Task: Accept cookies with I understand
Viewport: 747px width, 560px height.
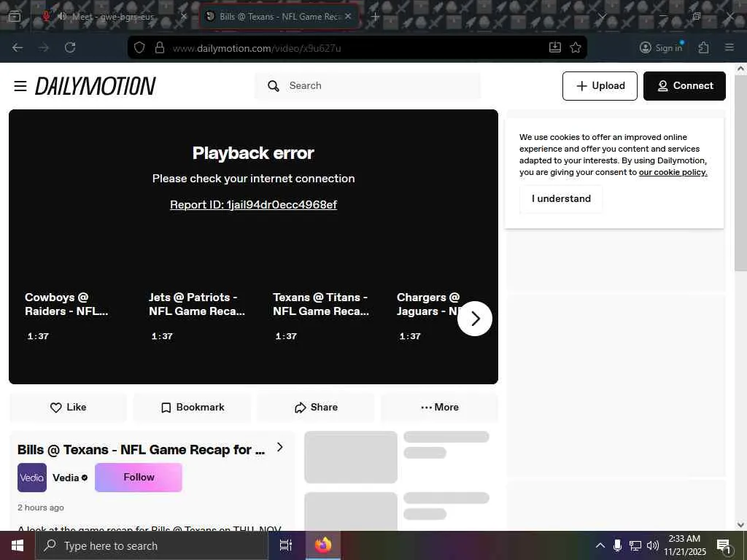Action: [561, 198]
